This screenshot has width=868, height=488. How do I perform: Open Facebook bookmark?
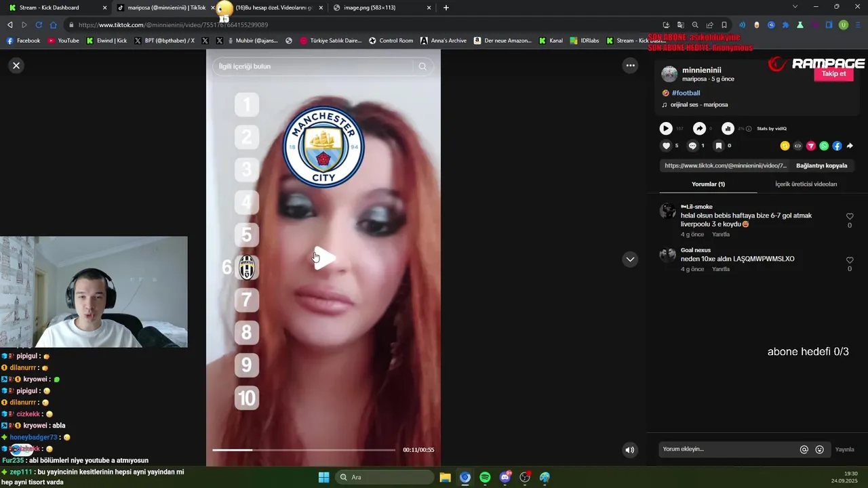pos(23,41)
